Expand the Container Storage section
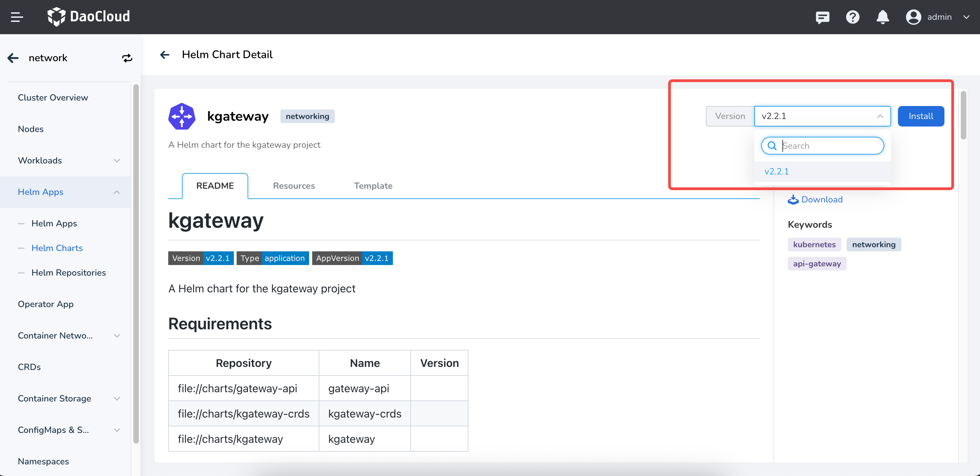The width and height of the screenshot is (980, 476). point(116,398)
